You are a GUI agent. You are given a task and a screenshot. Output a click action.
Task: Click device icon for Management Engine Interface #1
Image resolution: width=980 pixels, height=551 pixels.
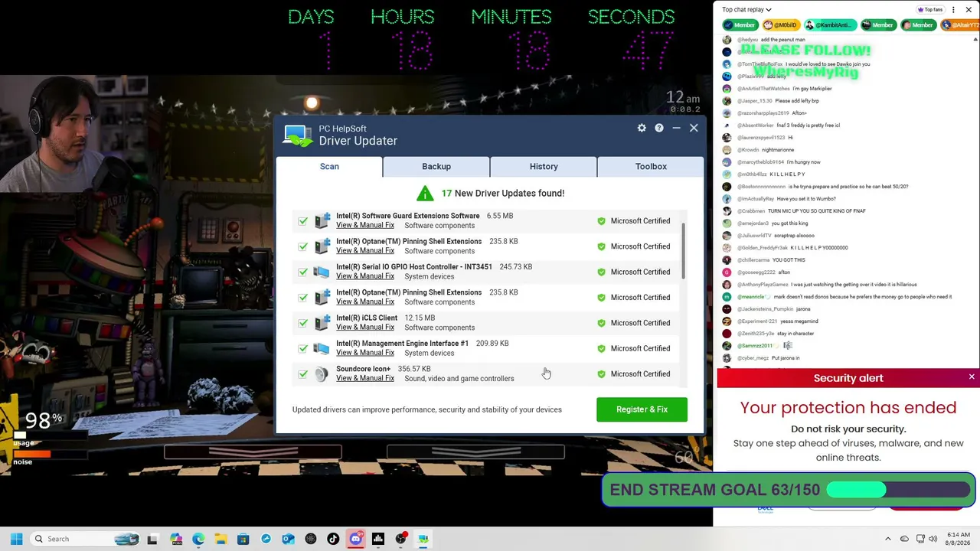click(x=322, y=348)
